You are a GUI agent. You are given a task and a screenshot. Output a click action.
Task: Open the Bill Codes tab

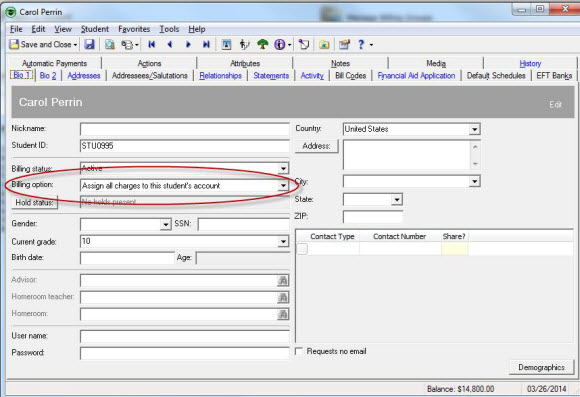[x=350, y=75]
